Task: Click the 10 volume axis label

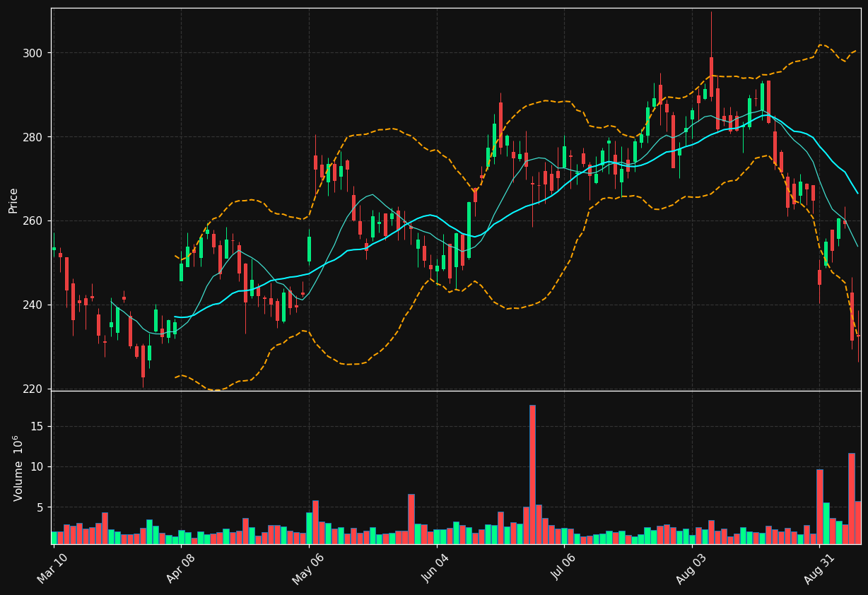Action: (x=37, y=467)
